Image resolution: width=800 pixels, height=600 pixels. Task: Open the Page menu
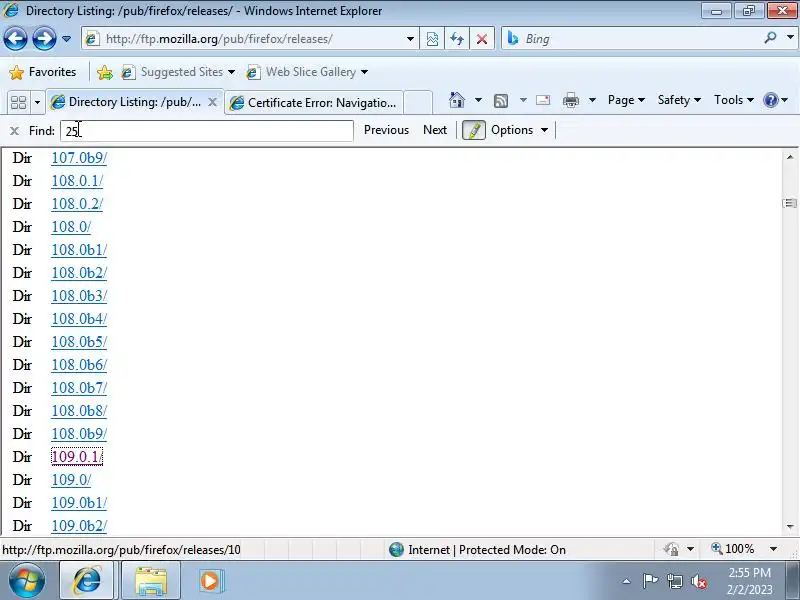coord(626,100)
